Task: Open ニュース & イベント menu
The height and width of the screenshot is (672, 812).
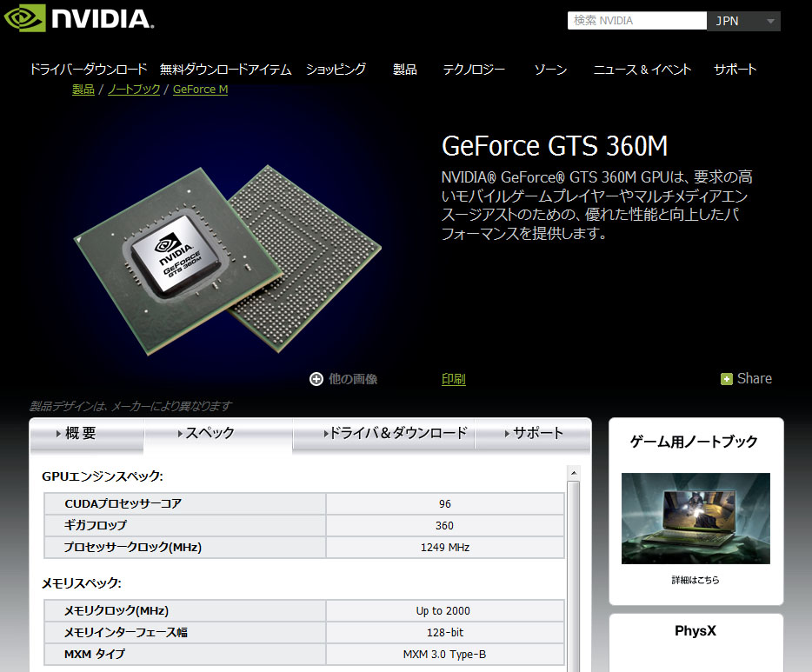Action: 642,69
